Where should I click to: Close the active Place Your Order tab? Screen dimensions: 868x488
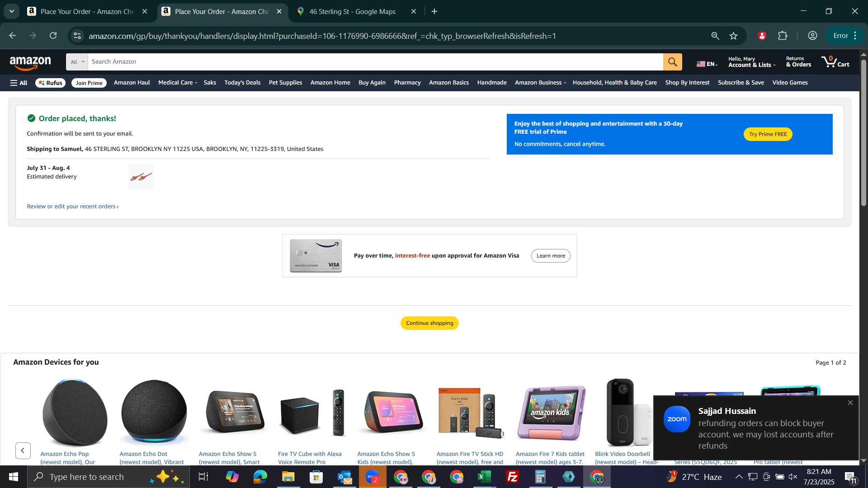[x=279, y=11]
